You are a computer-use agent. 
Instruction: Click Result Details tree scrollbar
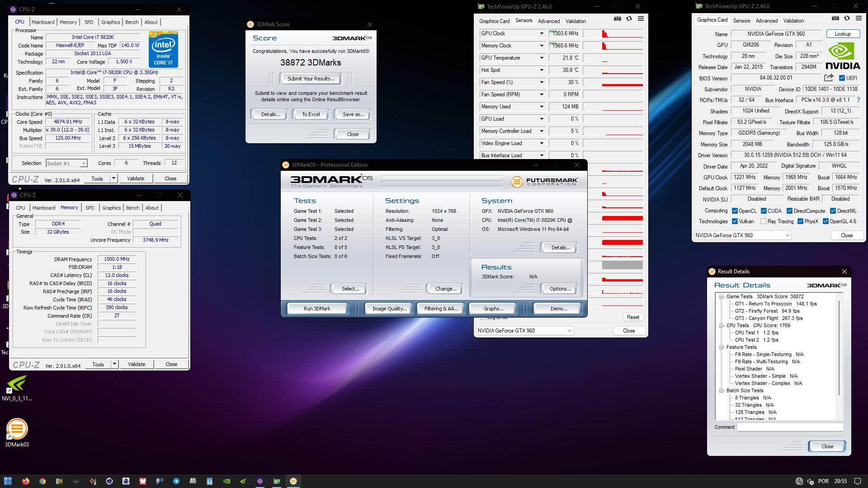[839, 347]
